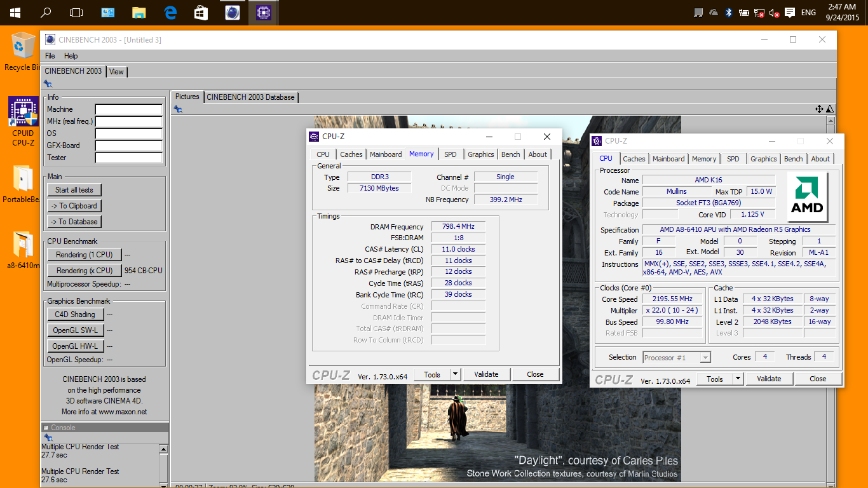Viewport: 868px width, 488px height.
Task: Select the a8-6410m folder on desktop
Action: click(23, 251)
